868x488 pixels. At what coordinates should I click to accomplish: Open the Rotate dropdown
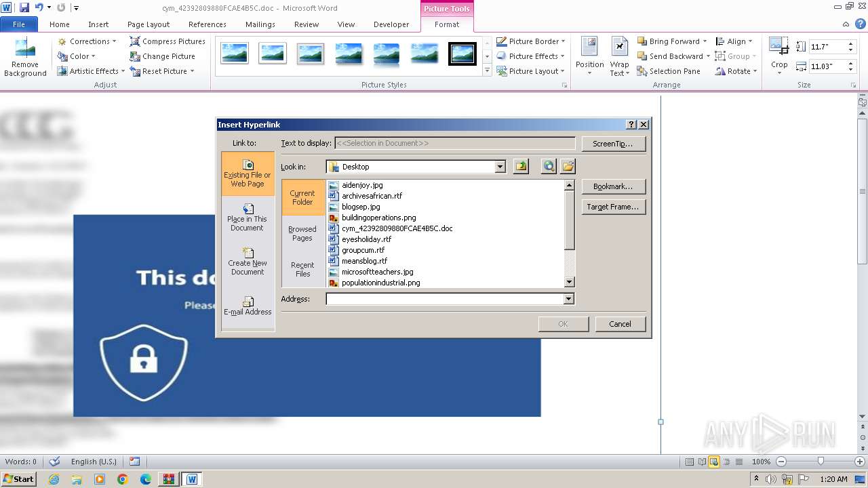click(x=736, y=71)
